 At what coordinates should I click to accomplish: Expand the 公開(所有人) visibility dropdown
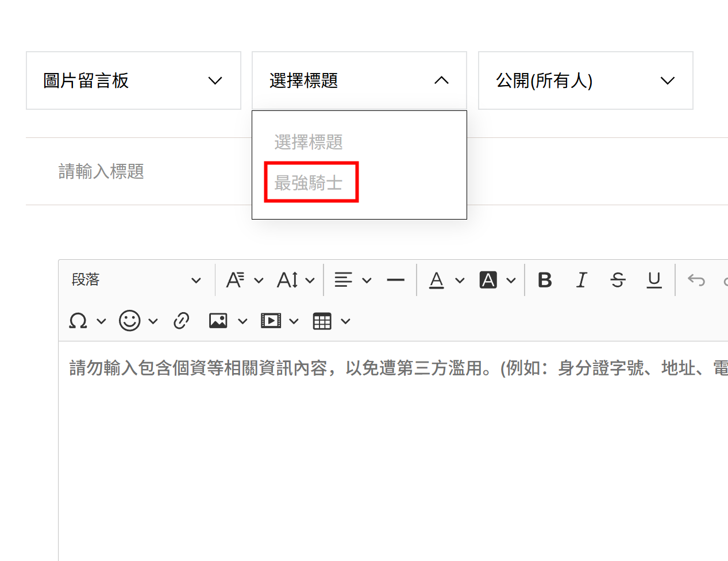coord(585,80)
